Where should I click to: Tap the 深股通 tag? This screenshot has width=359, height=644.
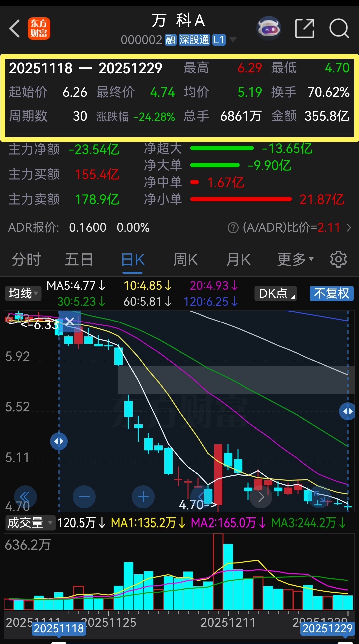click(x=194, y=40)
